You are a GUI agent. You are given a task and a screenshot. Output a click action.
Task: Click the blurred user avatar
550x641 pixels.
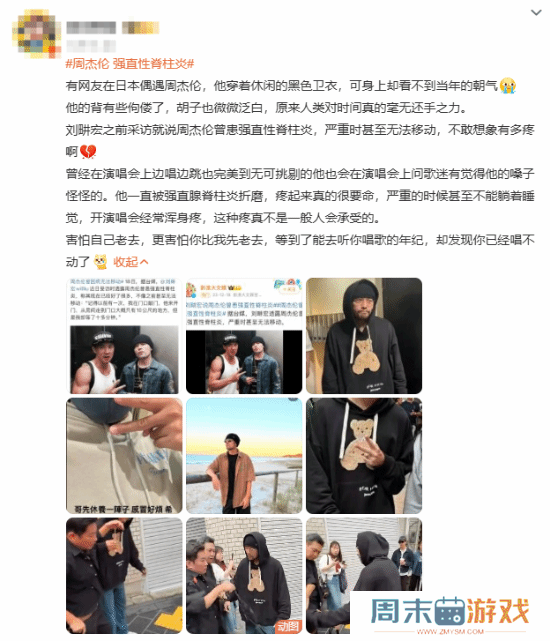coord(36,33)
